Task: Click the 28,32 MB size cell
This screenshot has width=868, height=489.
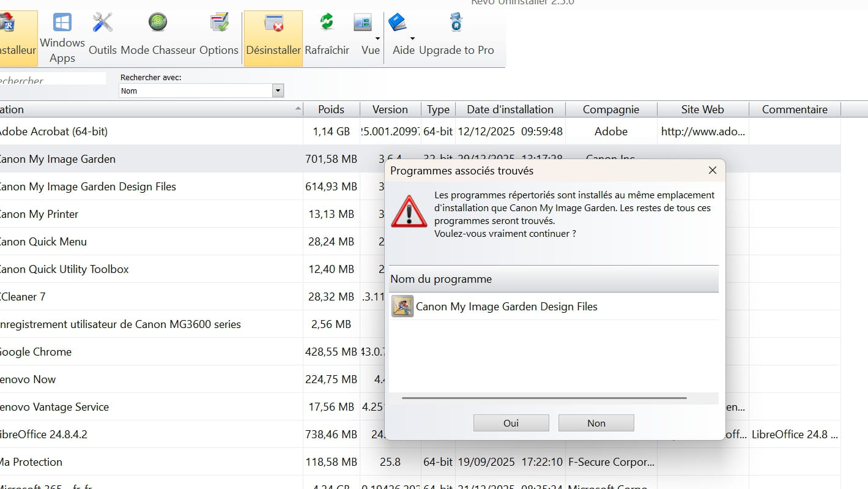Action: 332,297
